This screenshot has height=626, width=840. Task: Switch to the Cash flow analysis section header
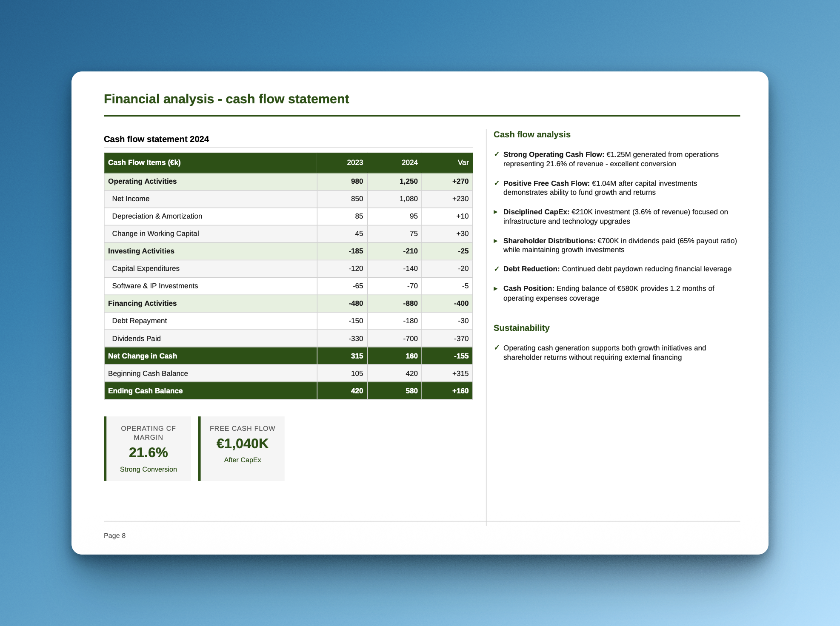[532, 134]
